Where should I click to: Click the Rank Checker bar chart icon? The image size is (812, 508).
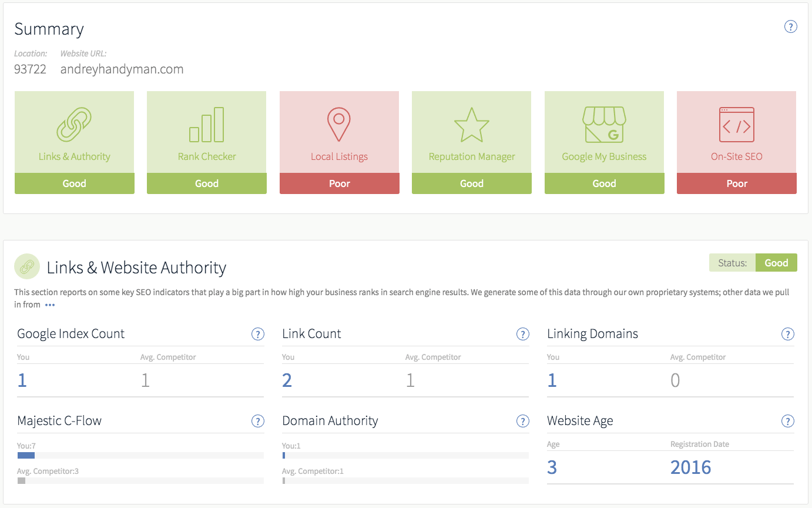pos(207,125)
